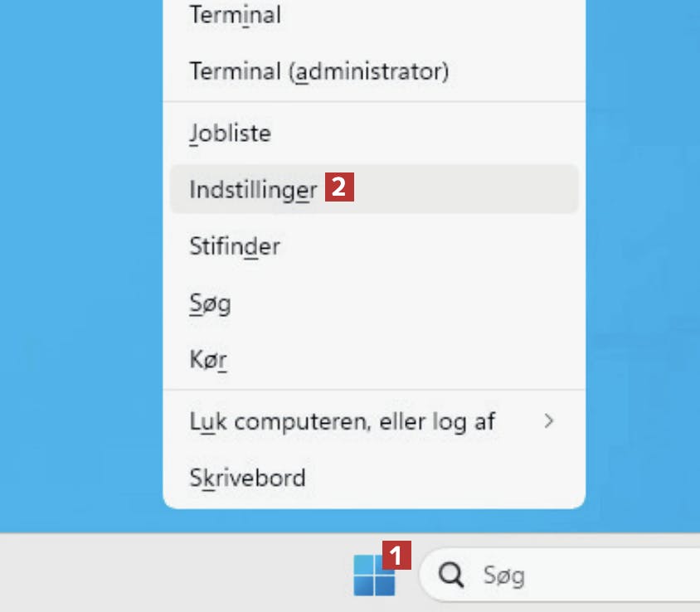The image size is (700, 612).
Task: Click the separator line above Jobliste
Action: [374, 102]
